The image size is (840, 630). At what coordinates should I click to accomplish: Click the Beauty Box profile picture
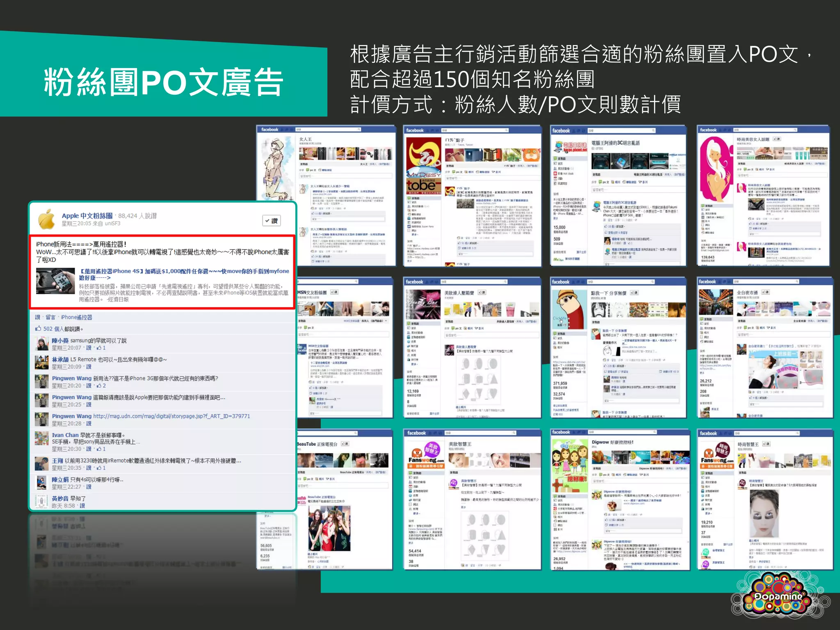click(x=423, y=304)
